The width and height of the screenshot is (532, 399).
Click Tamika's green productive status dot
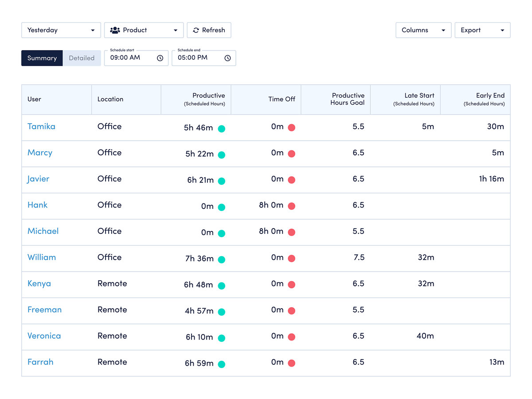[x=222, y=129]
